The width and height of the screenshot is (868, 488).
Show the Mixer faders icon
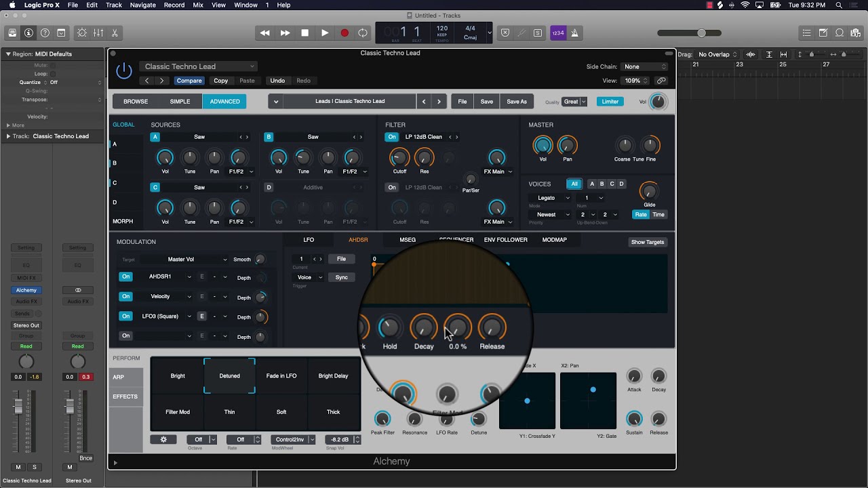coord(99,33)
